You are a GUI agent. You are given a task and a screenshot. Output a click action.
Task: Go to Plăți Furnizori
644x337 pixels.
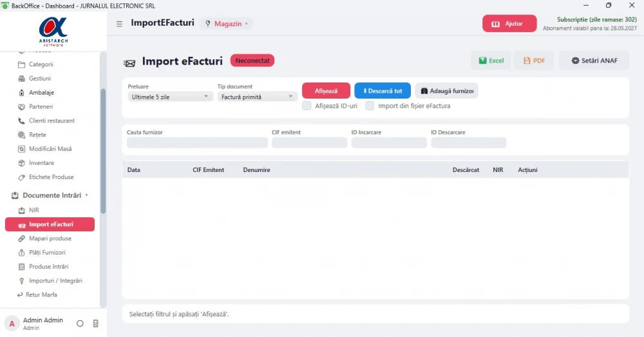tap(47, 253)
